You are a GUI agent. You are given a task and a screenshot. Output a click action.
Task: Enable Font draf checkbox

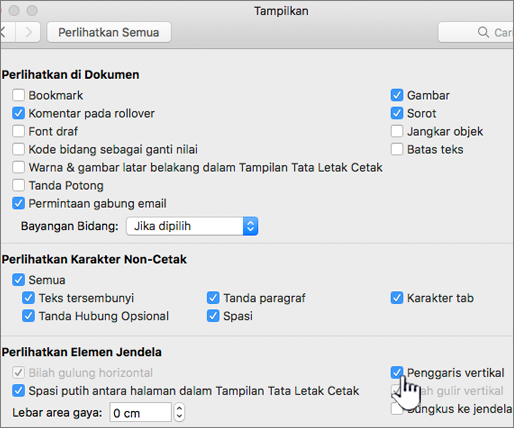pyautogui.click(x=18, y=131)
